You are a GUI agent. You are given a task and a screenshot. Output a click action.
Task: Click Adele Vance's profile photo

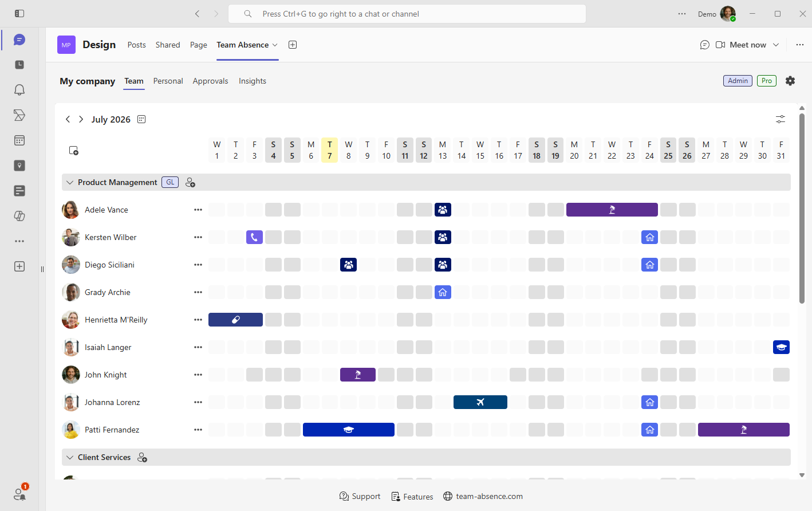pos(70,210)
